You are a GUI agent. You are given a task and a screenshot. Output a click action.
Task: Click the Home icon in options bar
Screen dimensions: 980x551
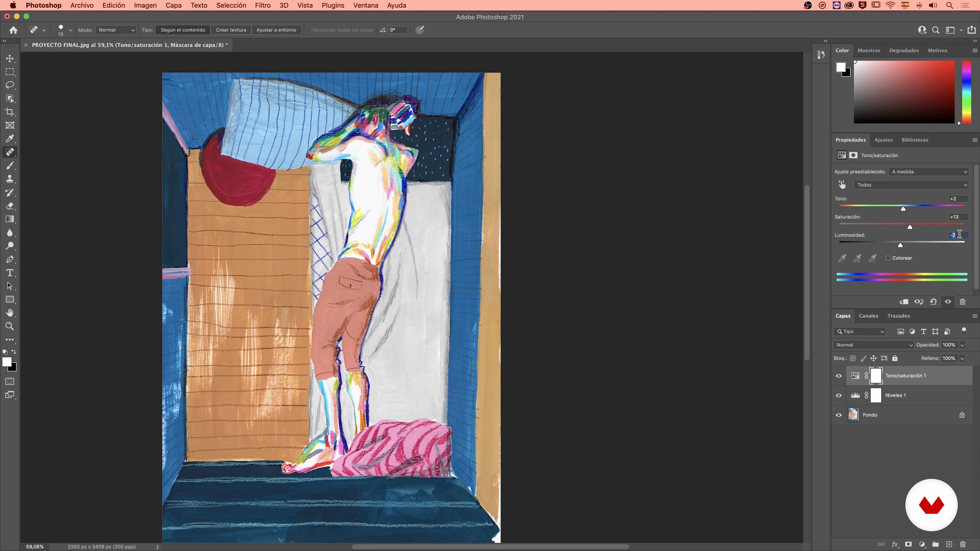click(x=13, y=30)
